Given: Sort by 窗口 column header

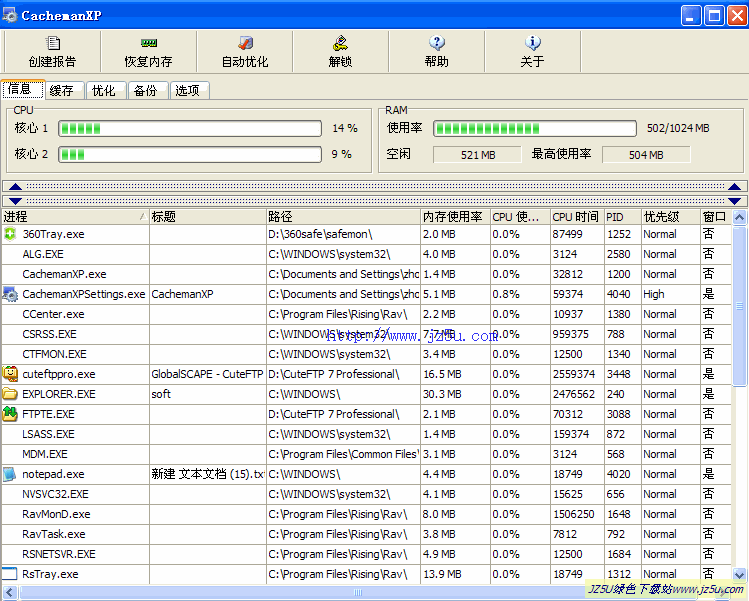Looking at the screenshot, I should click(716, 217).
